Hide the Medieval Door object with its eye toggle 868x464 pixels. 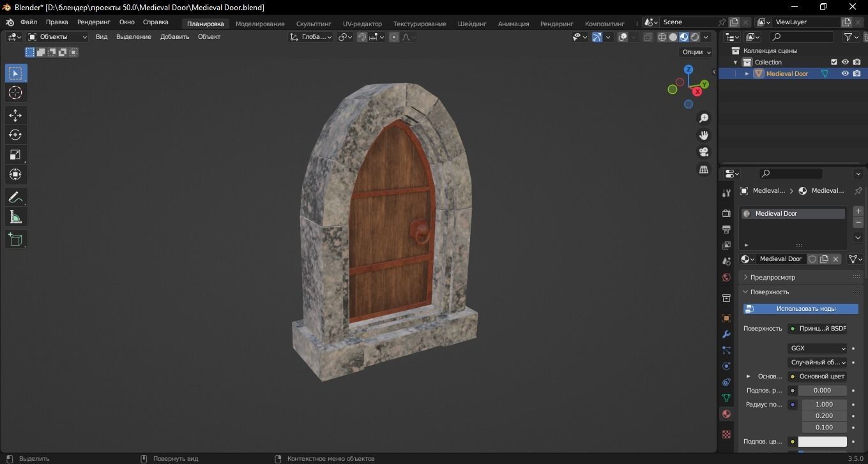pyautogui.click(x=844, y=73)
